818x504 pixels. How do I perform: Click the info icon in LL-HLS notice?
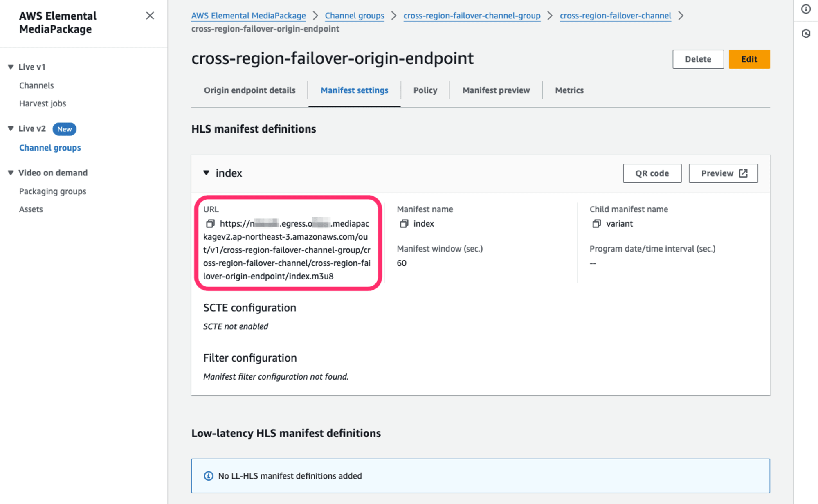tap(209, 476)
